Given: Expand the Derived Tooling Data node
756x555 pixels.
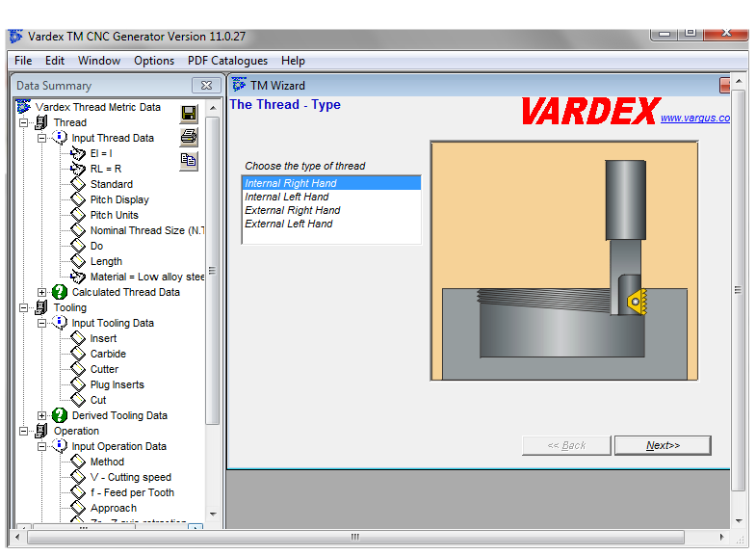Looking at the screenshot, I should click(x=42, y=415).
